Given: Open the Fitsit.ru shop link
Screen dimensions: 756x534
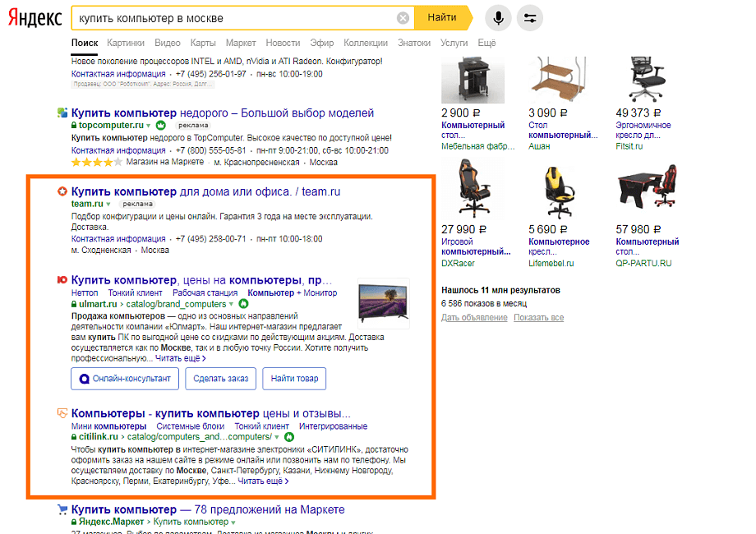Looking at the screenshot, I should point(629,146).
